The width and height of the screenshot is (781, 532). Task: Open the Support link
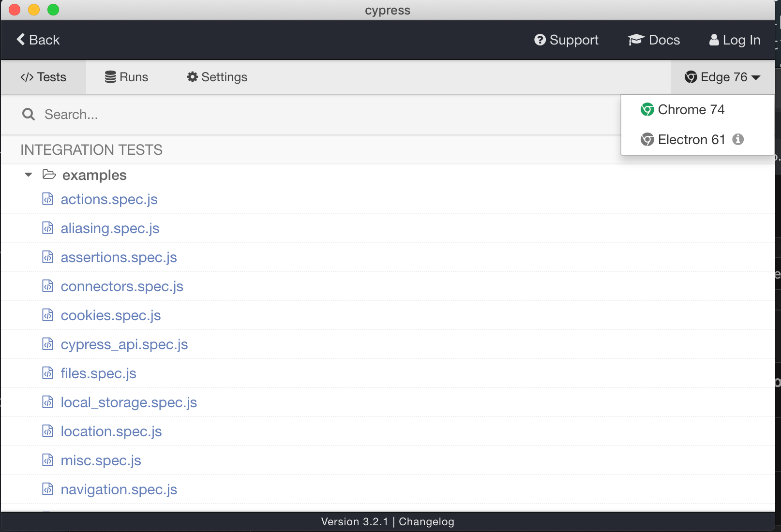click(x=566, y=40)
